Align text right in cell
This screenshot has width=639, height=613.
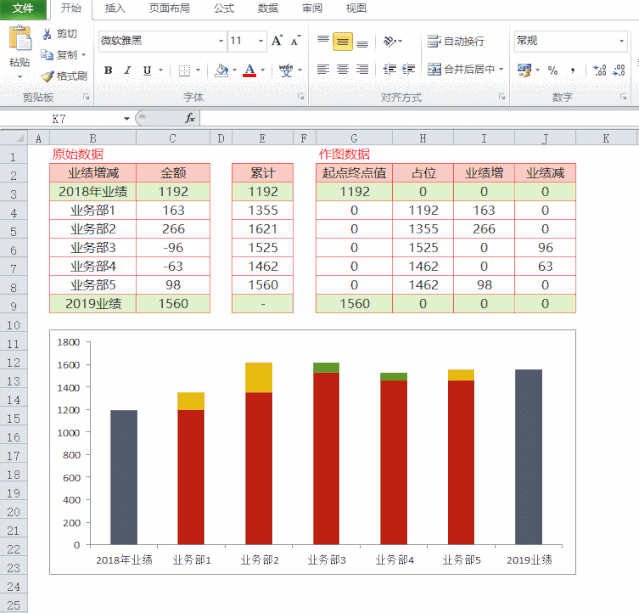click(x=362, y=70)
